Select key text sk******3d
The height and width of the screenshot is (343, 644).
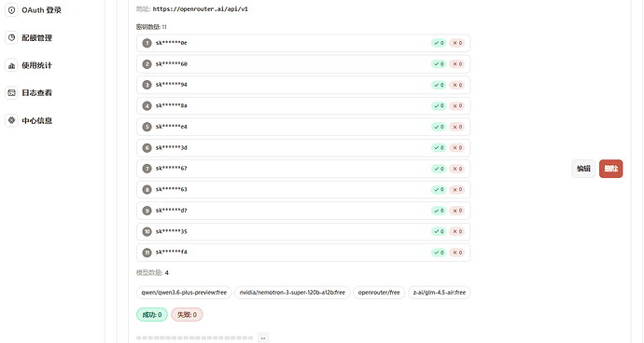point(172,147)
